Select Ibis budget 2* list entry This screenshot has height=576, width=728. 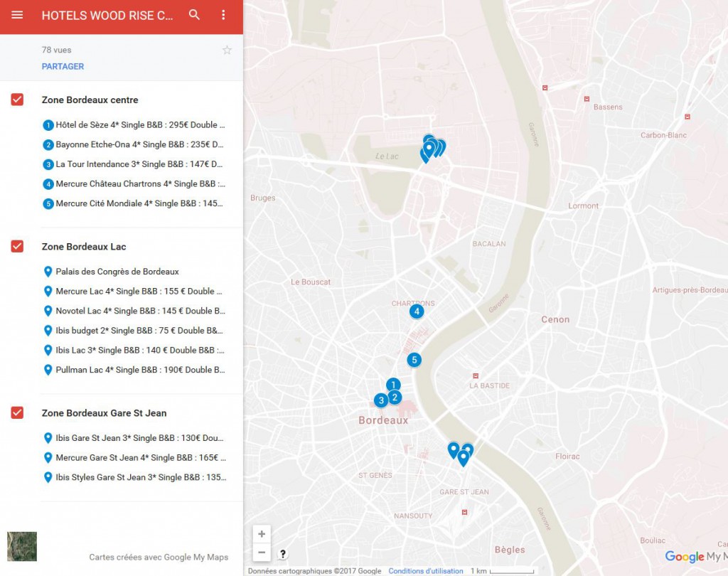tap(134, 331)
